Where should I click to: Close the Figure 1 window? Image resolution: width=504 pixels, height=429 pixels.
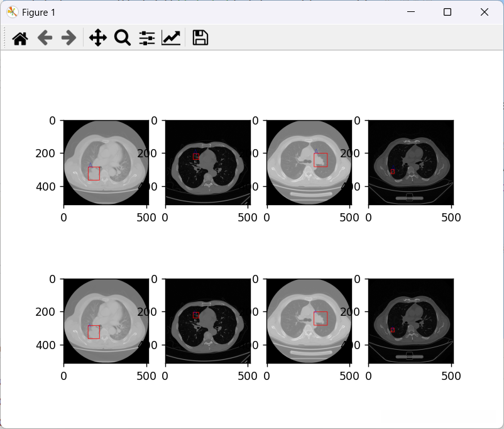485,12
